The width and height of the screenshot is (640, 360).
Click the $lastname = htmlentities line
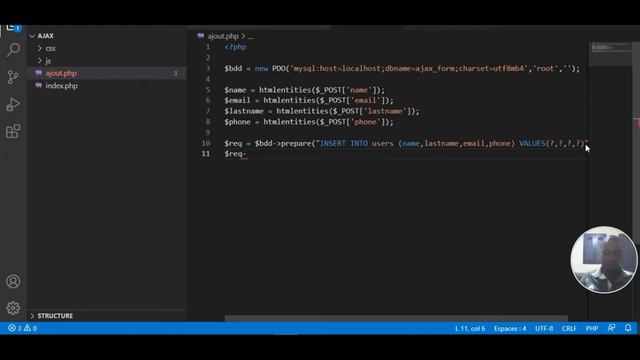(322, 111)
